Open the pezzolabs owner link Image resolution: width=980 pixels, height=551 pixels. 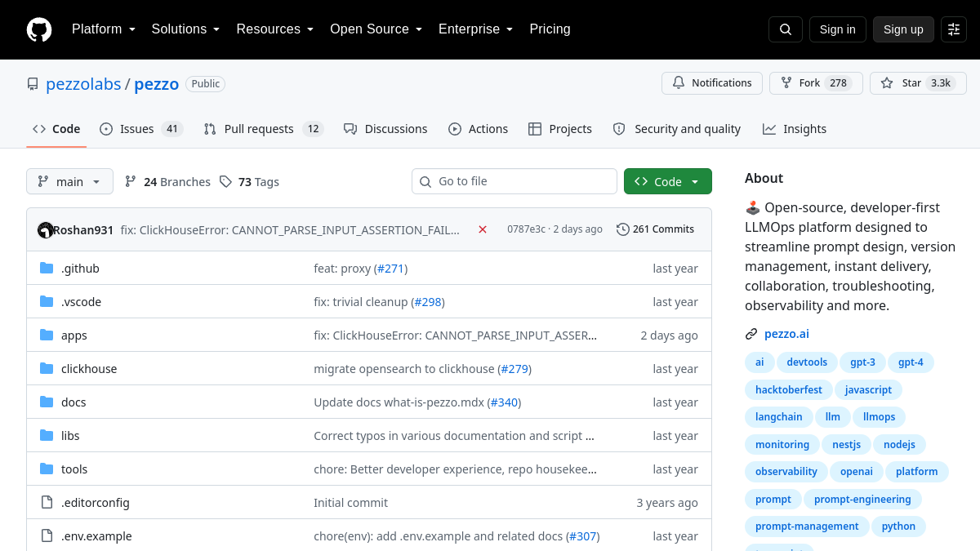tap(83, 84)
